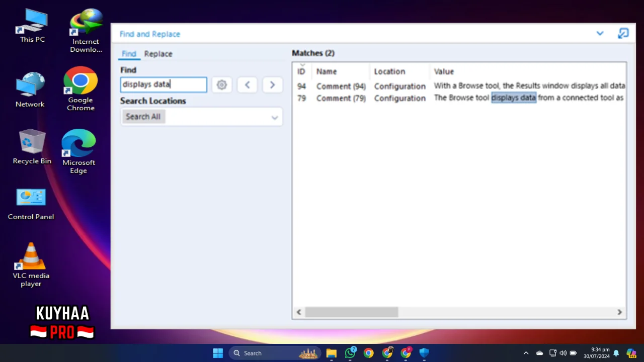Select the Recycle Bin desktop icon
The height and width of the screenshot is (362, 644).
[x=32, y=147]
